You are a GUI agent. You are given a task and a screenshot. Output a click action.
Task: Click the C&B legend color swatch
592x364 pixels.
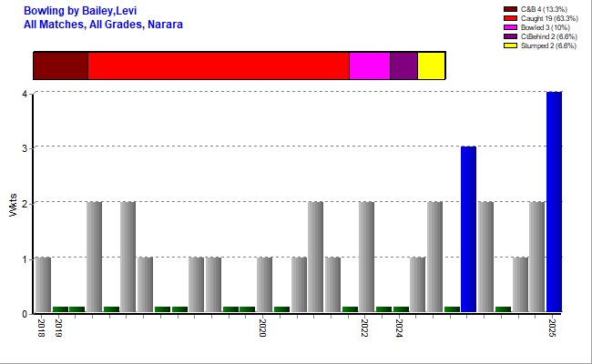point(510,9)
